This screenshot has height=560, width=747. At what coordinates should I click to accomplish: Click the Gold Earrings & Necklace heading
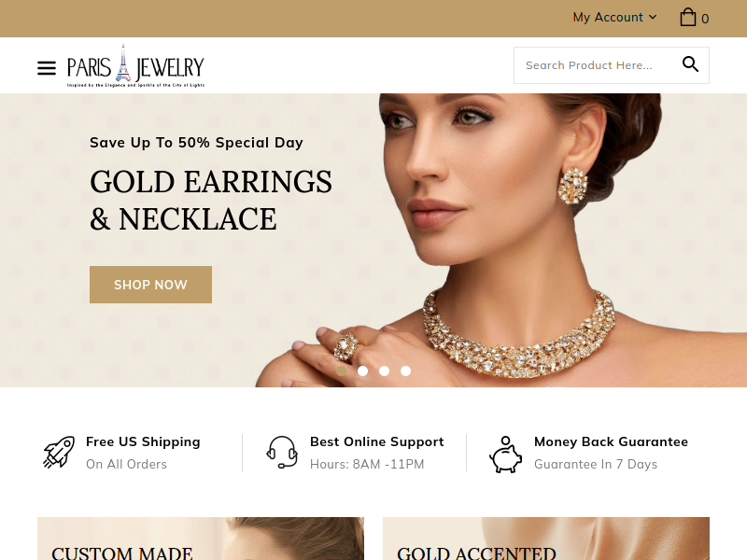[x=211, y=201]
